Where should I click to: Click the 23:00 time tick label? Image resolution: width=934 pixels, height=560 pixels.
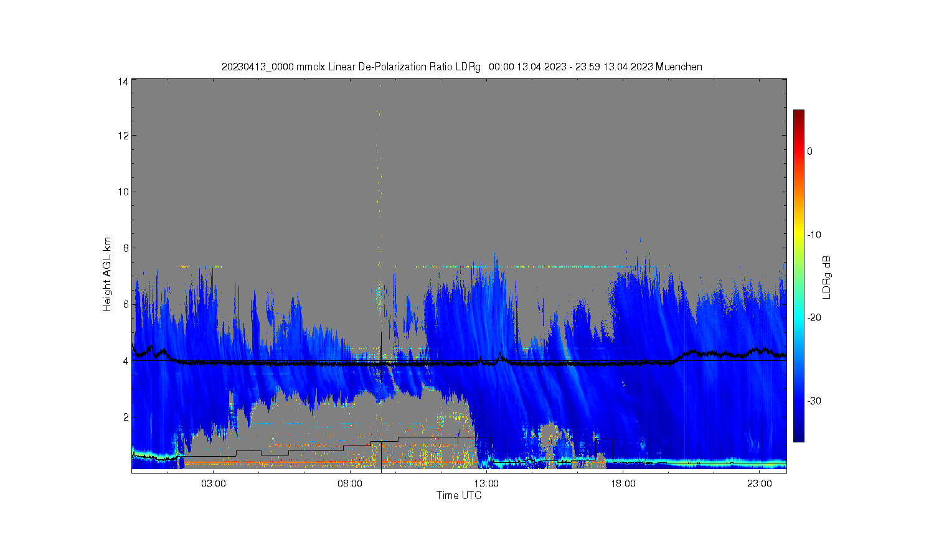pyautogui.click(x=759, y=483)
